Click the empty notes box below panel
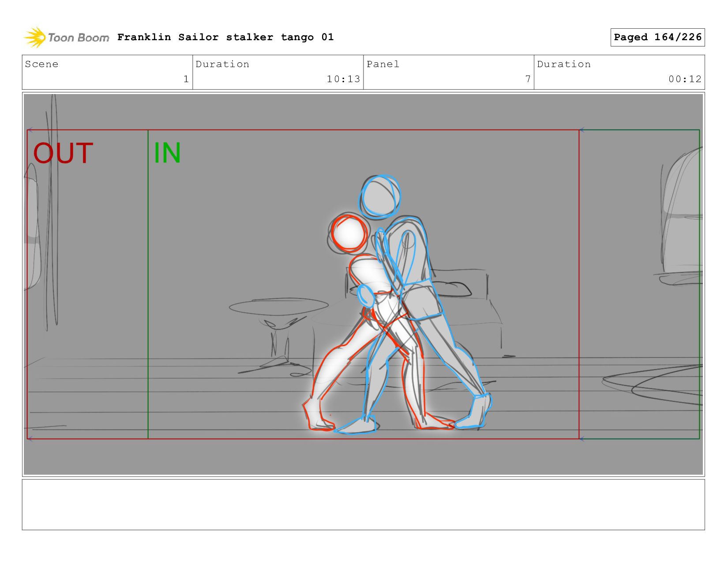728x563 pixels. (x=363, y=505)
